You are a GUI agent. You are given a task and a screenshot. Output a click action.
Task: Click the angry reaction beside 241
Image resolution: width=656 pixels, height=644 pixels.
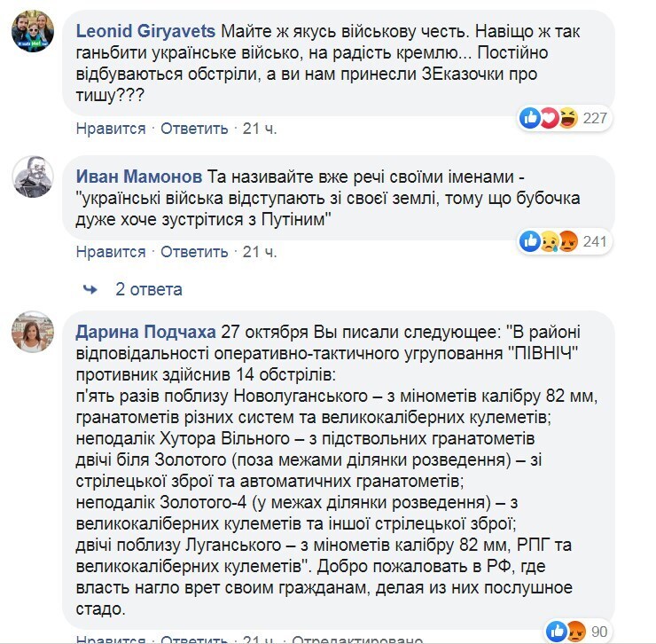tap(566, 240)
